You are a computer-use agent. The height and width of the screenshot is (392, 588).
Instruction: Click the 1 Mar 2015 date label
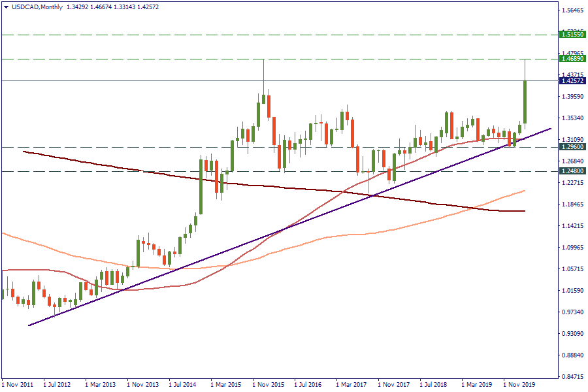(226, 385)
